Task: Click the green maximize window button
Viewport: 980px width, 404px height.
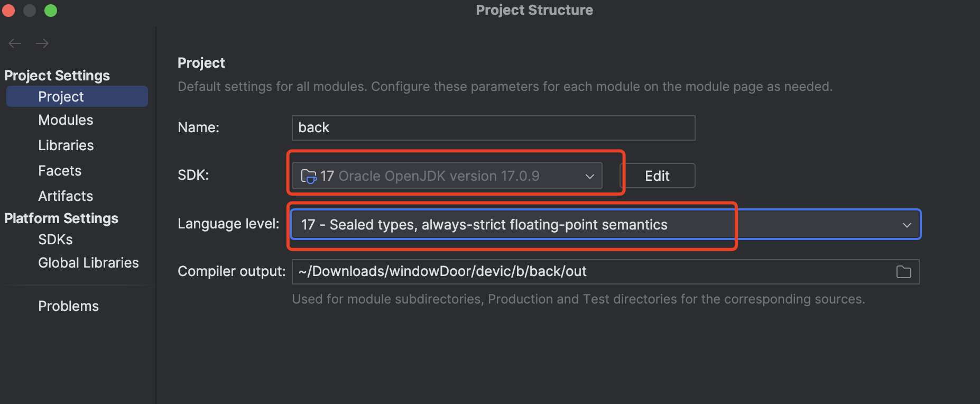Action: click(x=51, y=10)
